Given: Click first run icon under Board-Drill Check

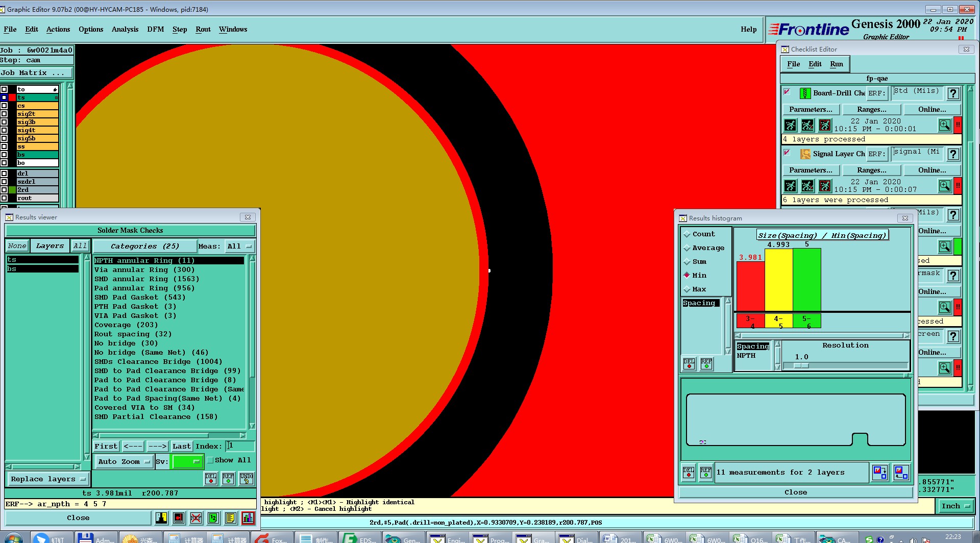Looking at the screenshot, I should click(x=790, y=125).
